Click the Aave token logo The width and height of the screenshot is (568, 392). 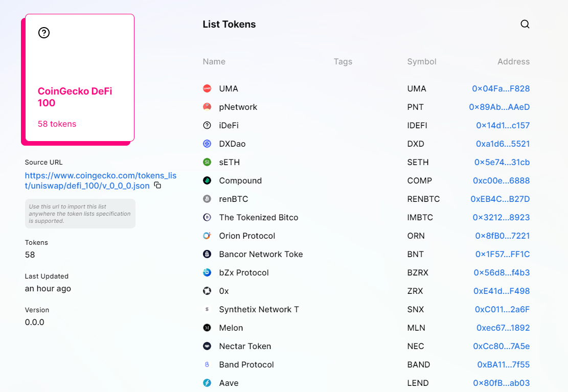[207, 383]
